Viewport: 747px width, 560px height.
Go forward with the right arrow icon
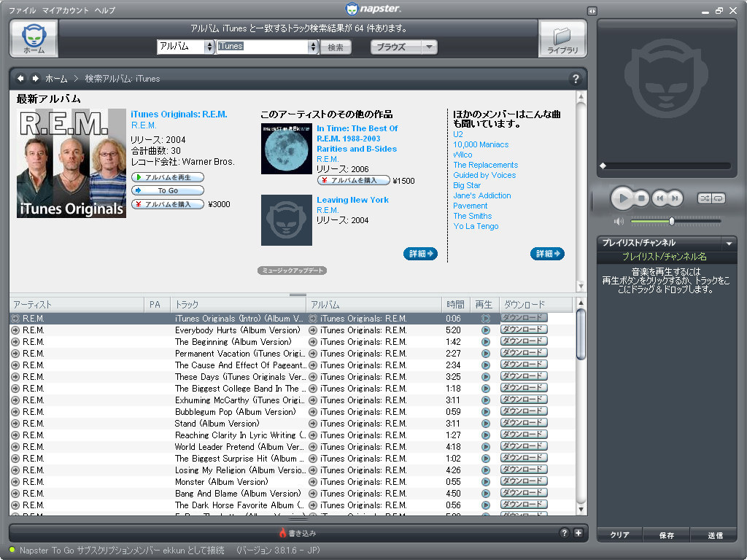pos(35,78)
